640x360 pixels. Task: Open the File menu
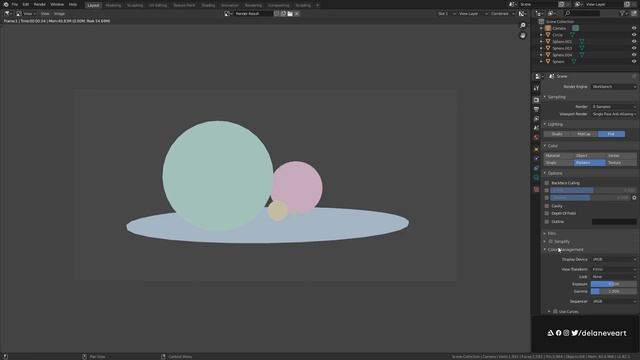click(x=15, y=4)
